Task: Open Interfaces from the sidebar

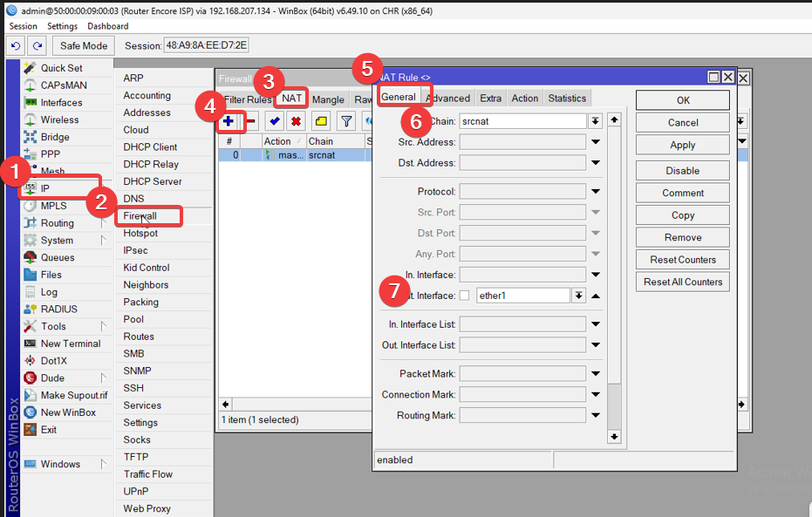Action: pyautogui.click(x=61, y=103)
